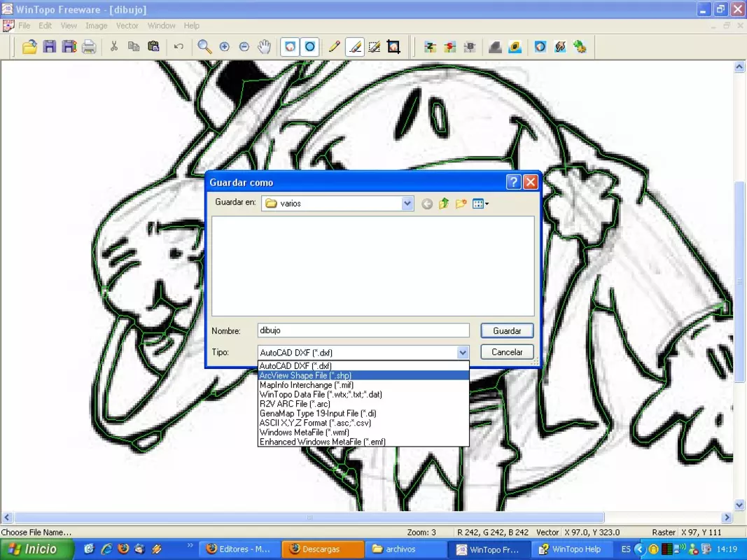This screenshot has width=747, height=560.
Task: Click the Undo arrow icon
Action: click(x=179, y=47)
